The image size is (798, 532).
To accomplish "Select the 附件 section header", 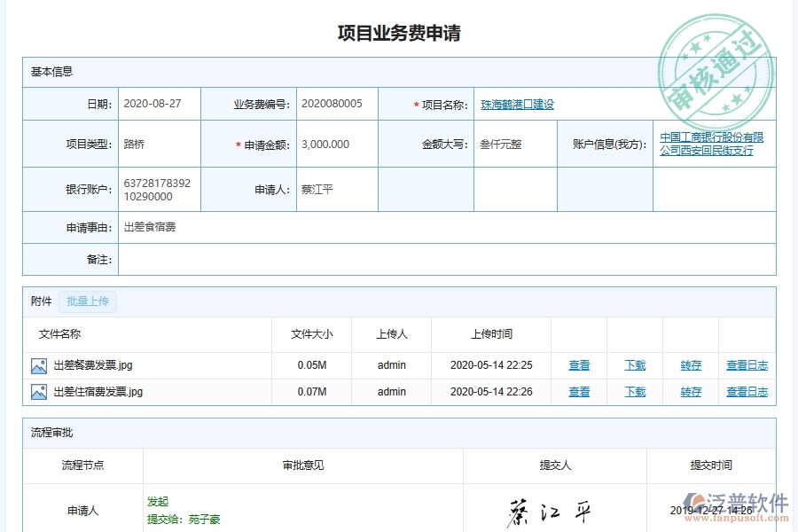I will pyautogui.click(x=39, y=301).
